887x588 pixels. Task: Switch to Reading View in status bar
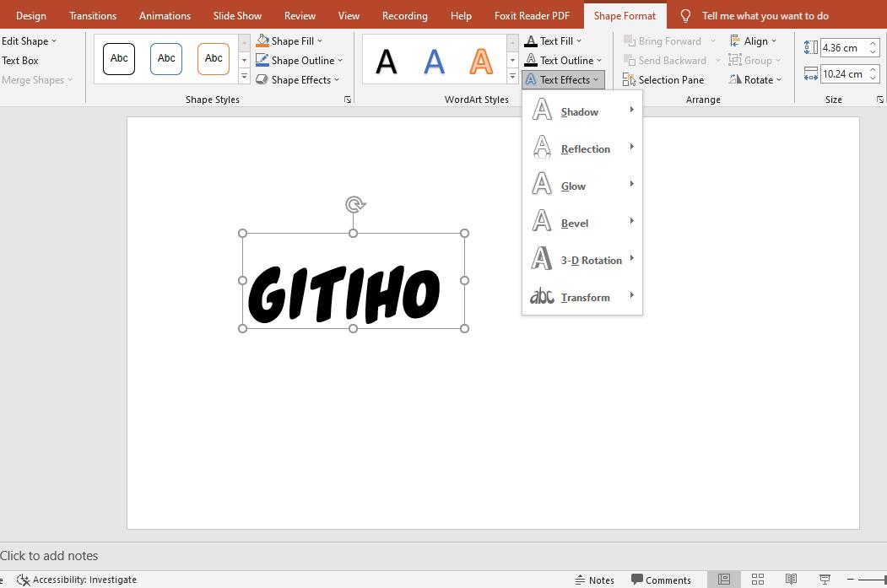click(x=791, y=580)
